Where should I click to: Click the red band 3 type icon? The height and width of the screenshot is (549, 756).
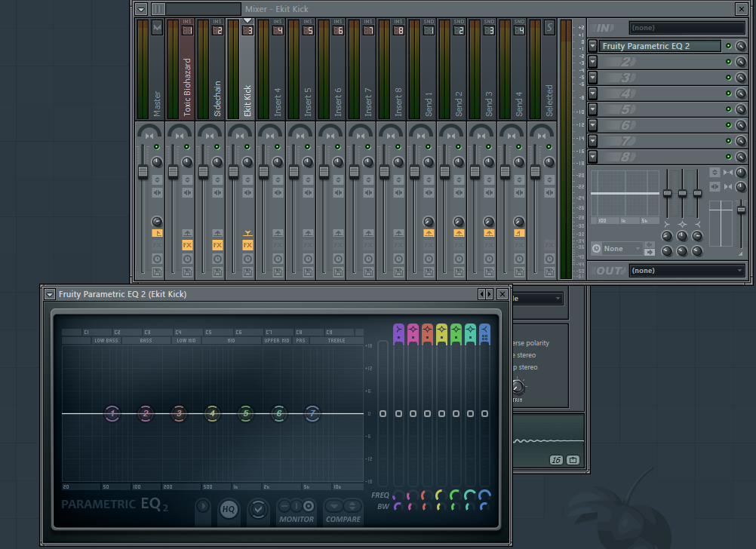coord(427,334)
